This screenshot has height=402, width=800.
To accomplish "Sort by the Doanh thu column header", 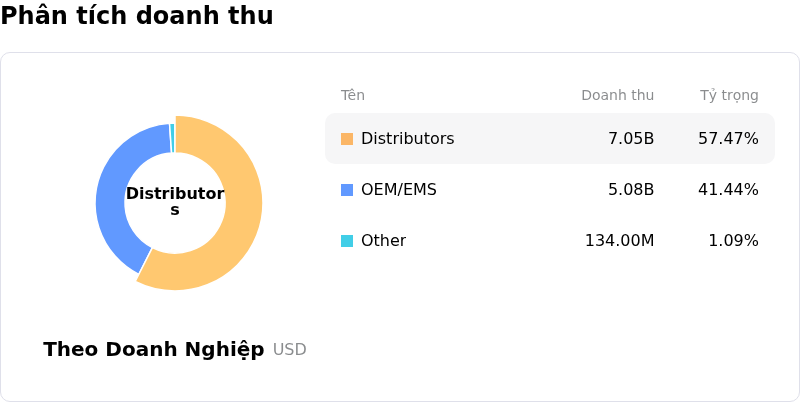I will pyautogui.click(x=617, y=96).
